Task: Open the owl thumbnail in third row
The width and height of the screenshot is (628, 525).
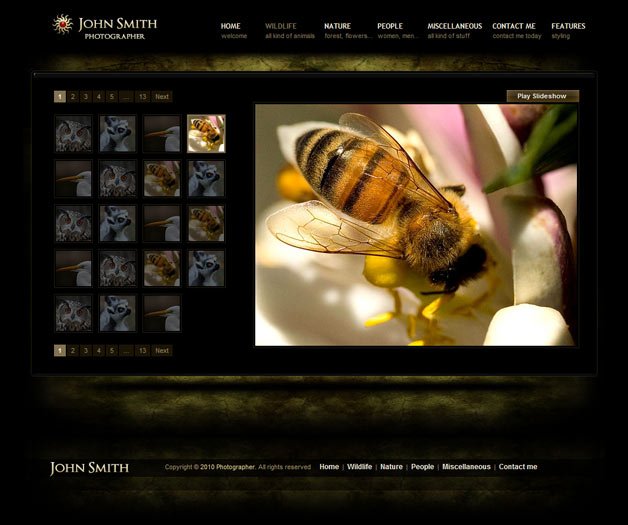Action: pyautogui.click(x=73, y=223)
